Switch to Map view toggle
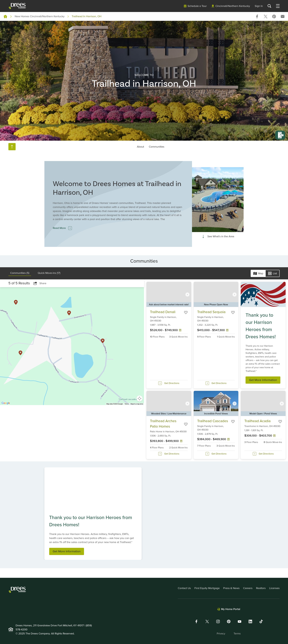288x644 pixels. pyautogui.click(x=258, y=273)
